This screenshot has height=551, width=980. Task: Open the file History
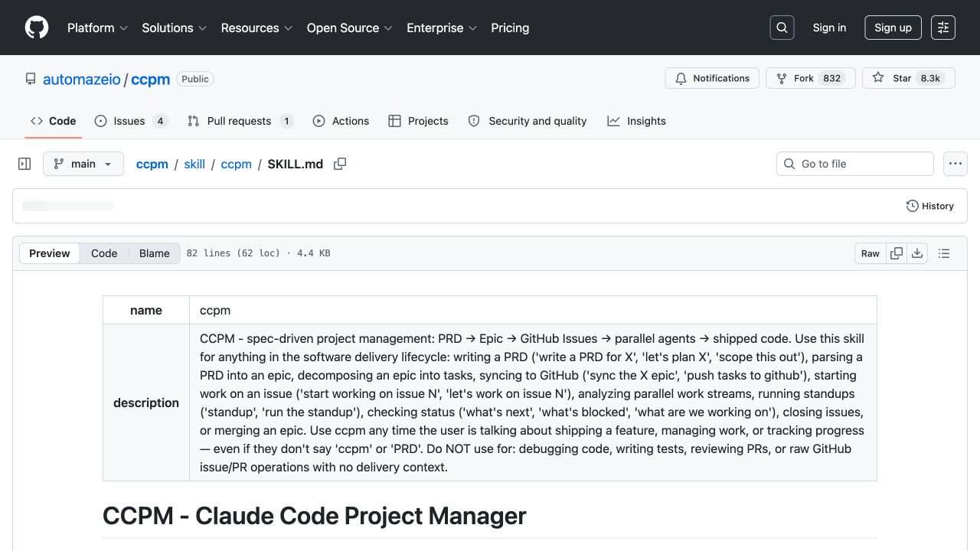click(929, 206)
